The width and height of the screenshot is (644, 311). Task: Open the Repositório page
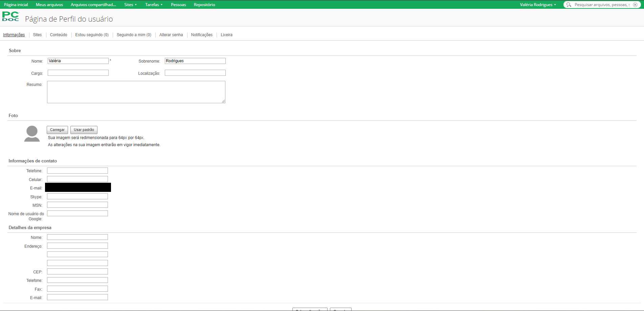pos(204,5)
